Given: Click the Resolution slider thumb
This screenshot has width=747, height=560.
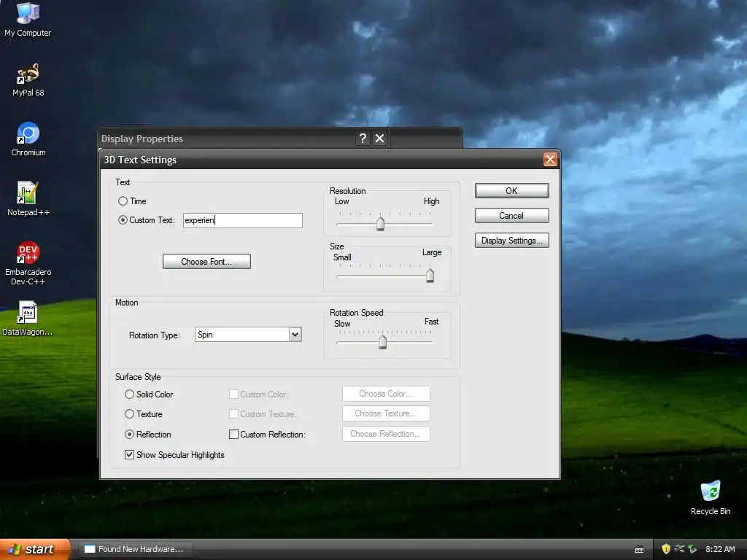Looking at the screenshot, I should (x=380, y=223).
